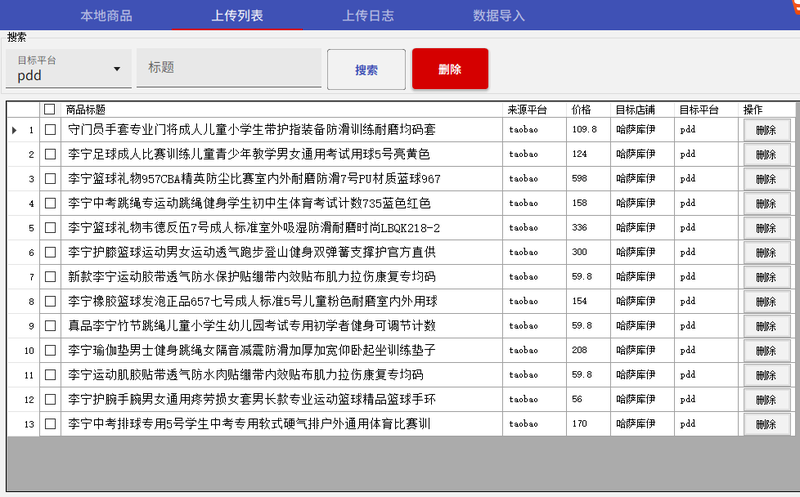Open the 上传日志 tab
Image resolution: width=800 pixels, height=497 pixels.
[368, 16]
